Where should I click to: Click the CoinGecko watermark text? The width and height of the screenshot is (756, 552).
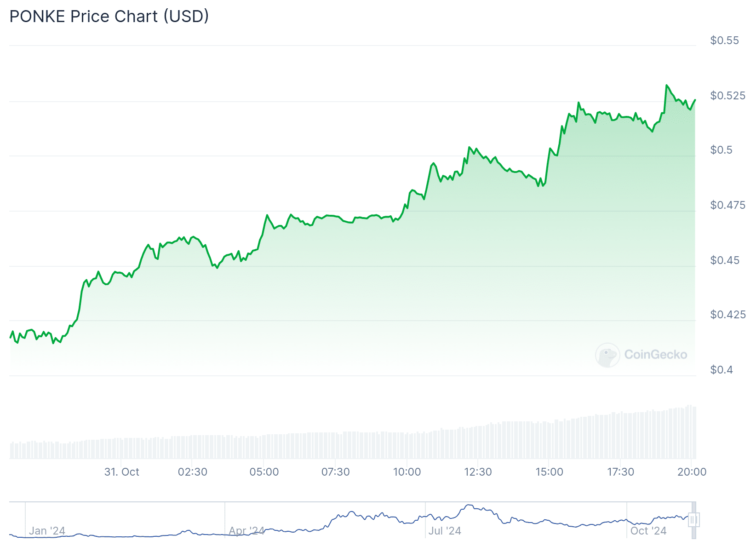click(x=656, y=355)
